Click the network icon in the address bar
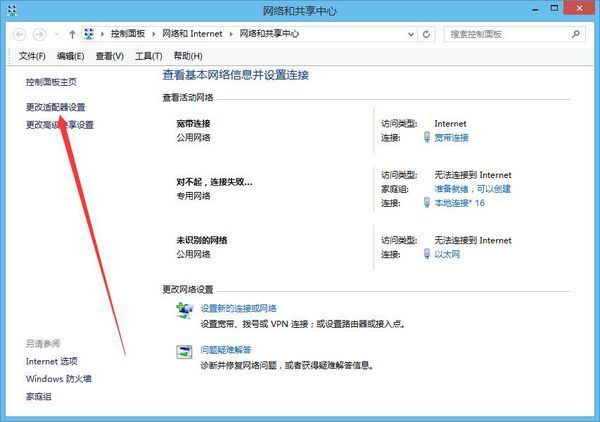This screenshot has width=600, height=422. [x=89, y=34]
